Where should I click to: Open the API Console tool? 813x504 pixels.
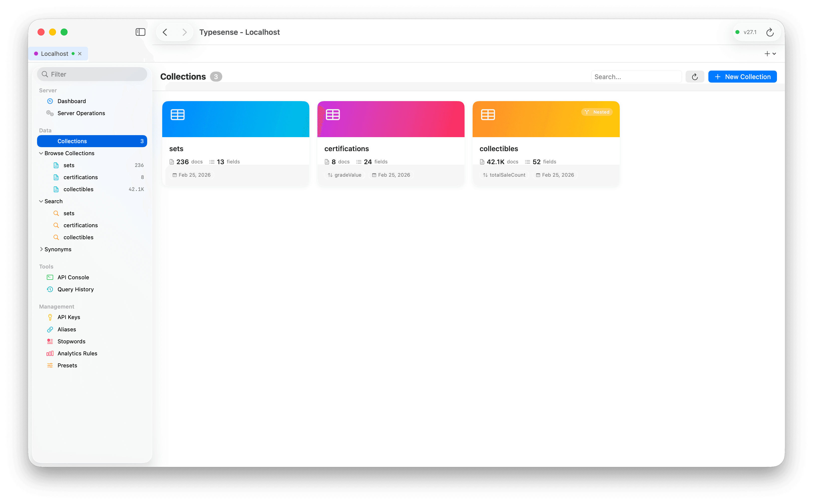pos(73,277)
